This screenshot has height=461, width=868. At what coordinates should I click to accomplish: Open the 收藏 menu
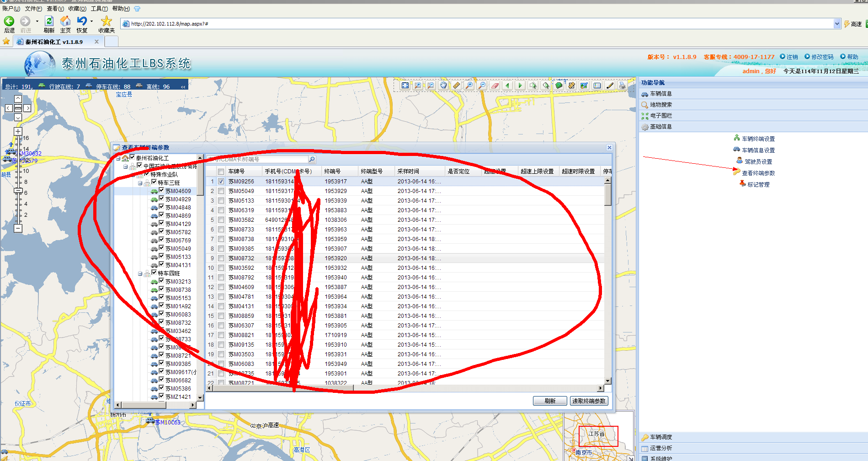click(x=77, y=9)
